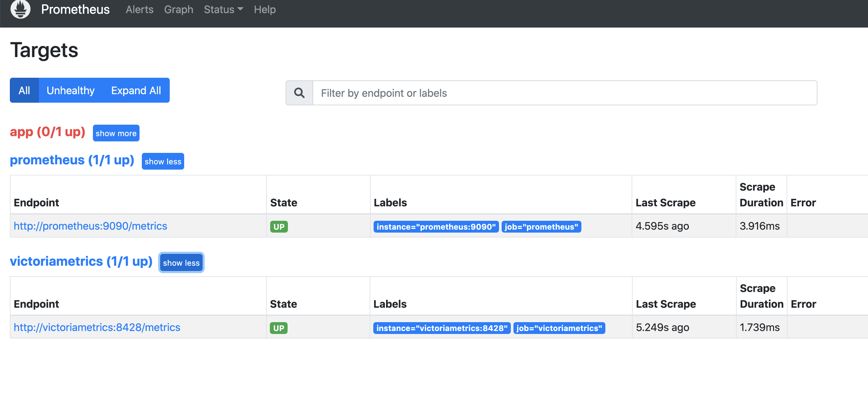Viewport: 868px width, 393px height.
Task: Collapse victoriametrics pool with show less
Action: 181,263
